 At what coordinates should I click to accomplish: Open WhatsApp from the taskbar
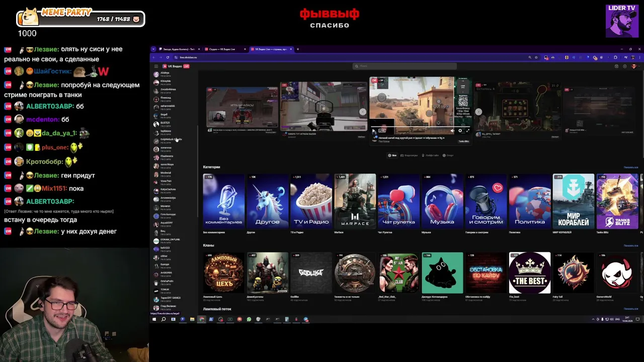249,319
